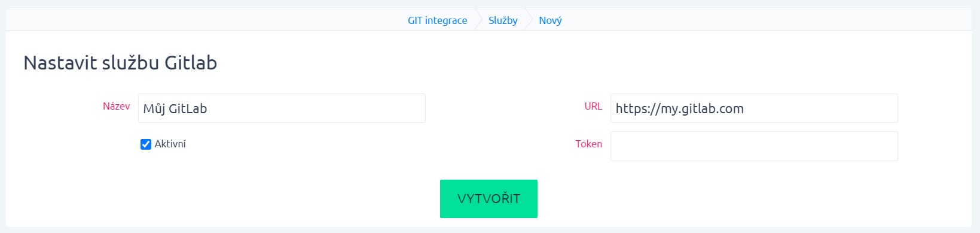Open the GIT integrace breadcrumb link
The image size is (980, 233).
437,20
